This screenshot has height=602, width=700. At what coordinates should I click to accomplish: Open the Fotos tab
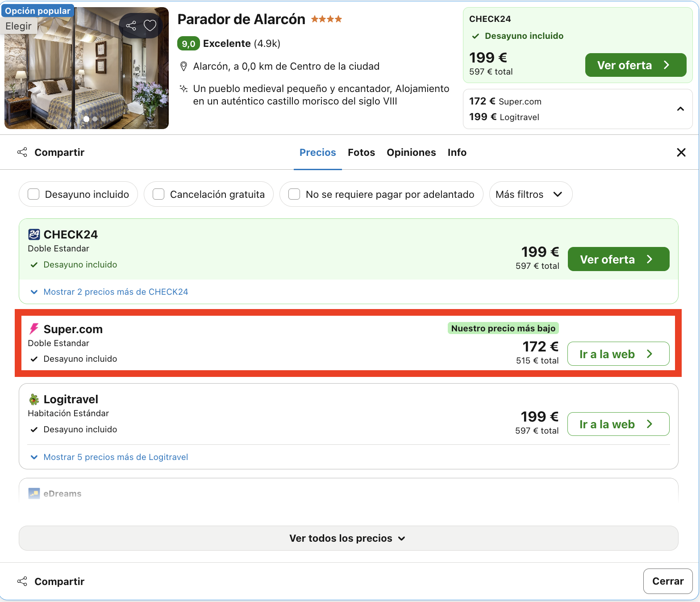coord(362,152)
